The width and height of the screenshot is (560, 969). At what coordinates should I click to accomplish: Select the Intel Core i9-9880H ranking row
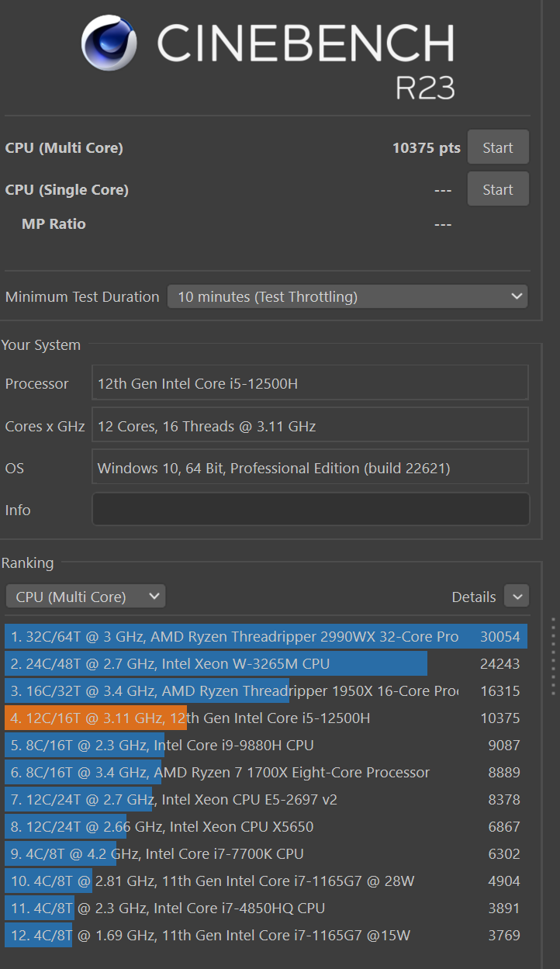(266, 745)
